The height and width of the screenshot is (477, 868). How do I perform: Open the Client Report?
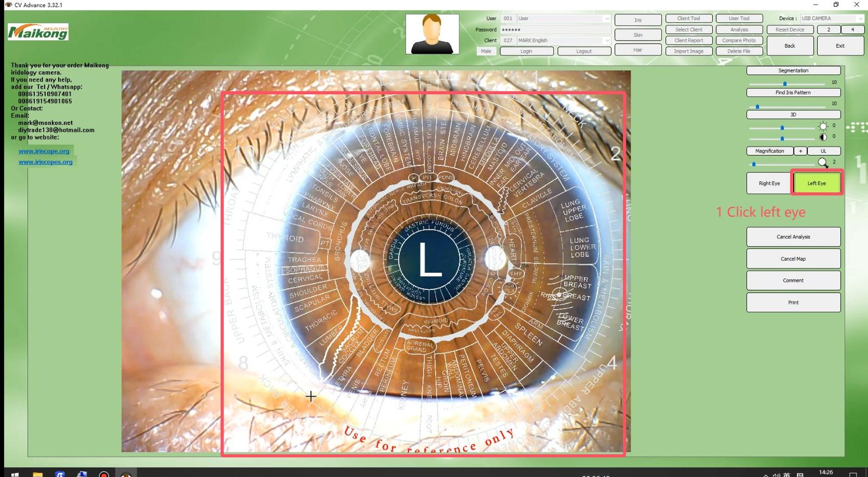tap(689, 40)
